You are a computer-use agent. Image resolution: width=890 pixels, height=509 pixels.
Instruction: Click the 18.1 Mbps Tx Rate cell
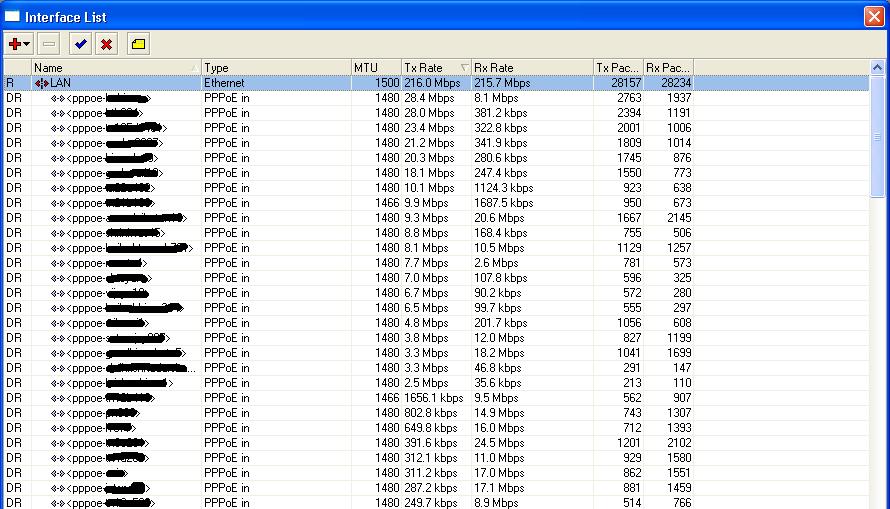tap(429, 173)
